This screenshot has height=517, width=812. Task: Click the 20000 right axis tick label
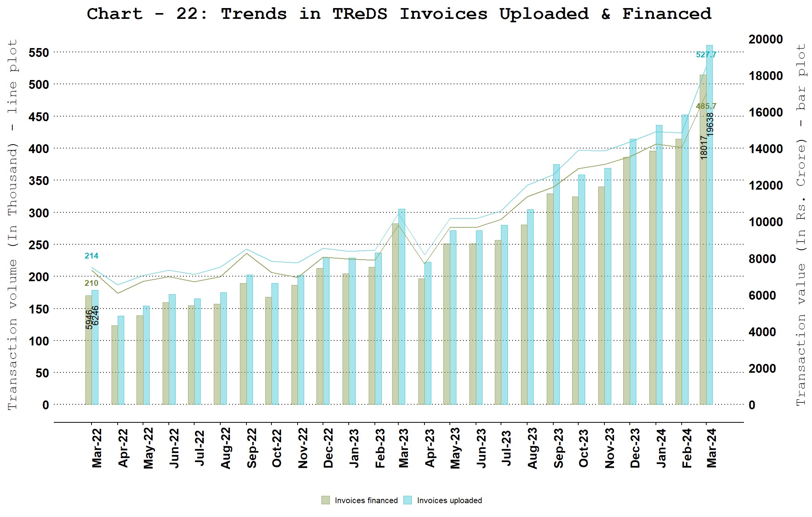[x=765, y=39]
